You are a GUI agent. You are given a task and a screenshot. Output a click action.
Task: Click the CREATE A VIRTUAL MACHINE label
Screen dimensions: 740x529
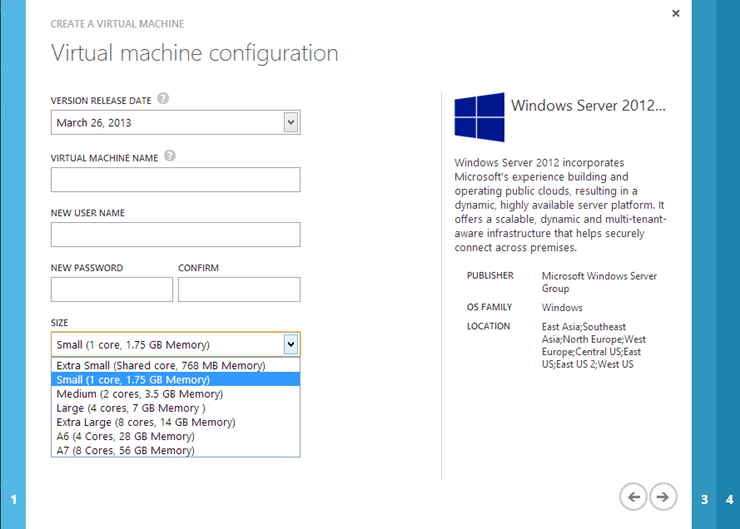[x=118, y=24]
